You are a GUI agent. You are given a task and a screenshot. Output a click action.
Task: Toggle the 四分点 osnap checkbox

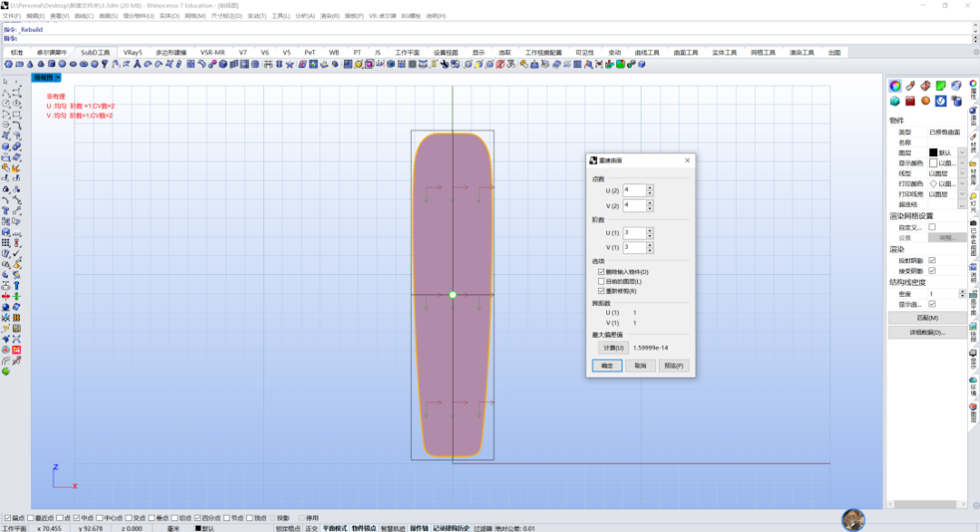(198, 518)
